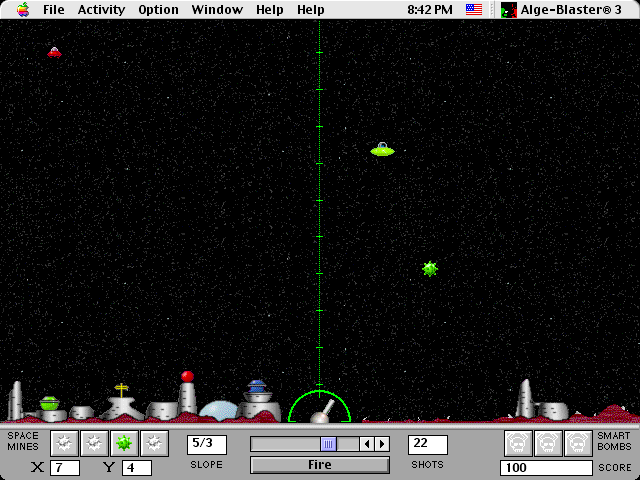
Task: Fire the cannon
Action: [320, 465]
